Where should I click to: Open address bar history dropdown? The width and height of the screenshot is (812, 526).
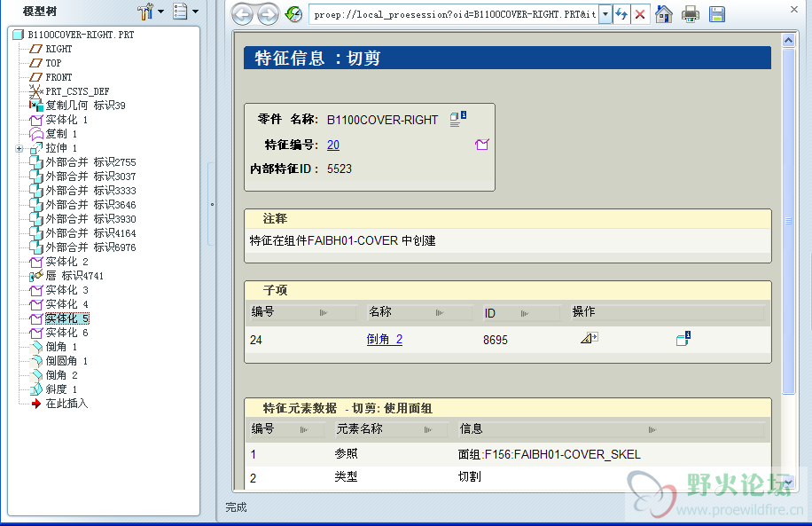(605, 14)
